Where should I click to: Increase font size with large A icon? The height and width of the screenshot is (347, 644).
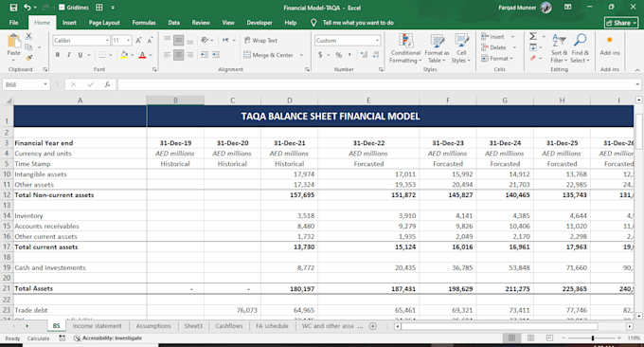[x=139, y=40]
